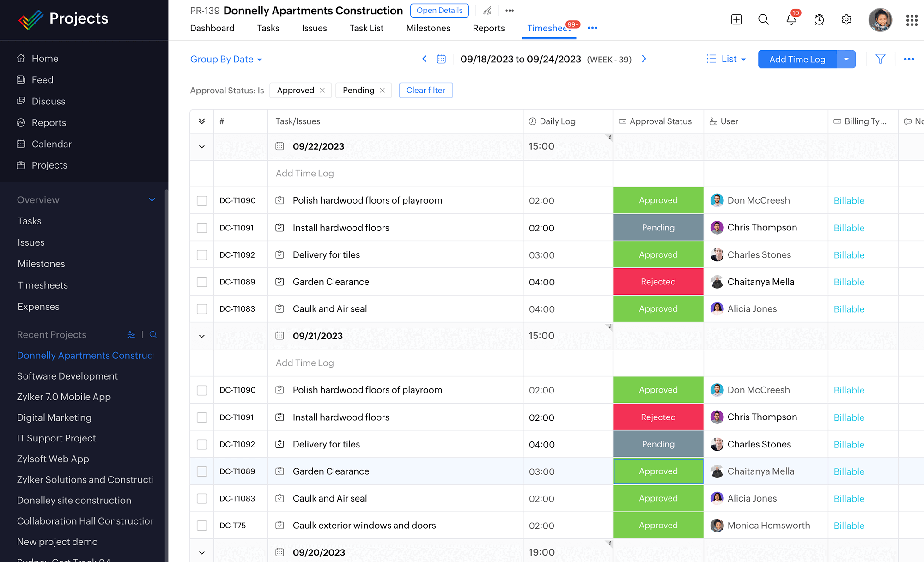Click the search magnifier icon
Screen dimensions: 924x562
(x=764, y=18)
